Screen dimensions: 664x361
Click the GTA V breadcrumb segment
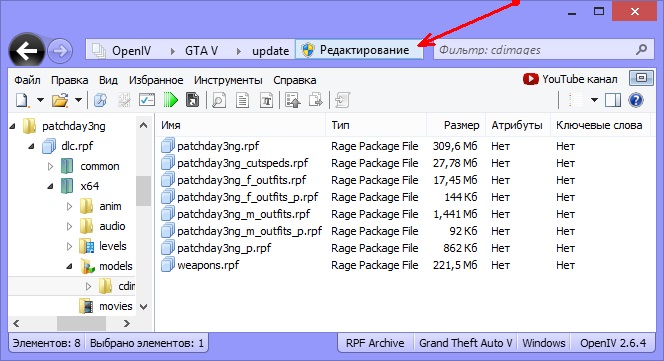point(202,51)
